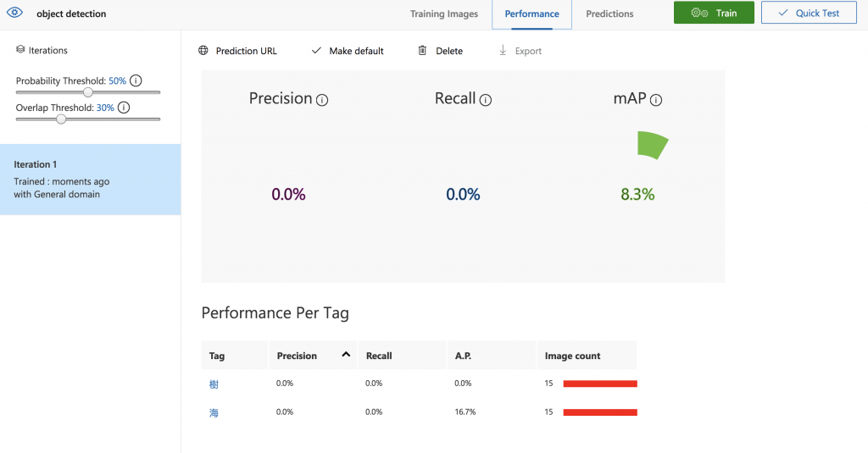Open the Probability Threshold info icon
This screenshot has width=868, height=453.
pyautogui.click(x=136, y=81)
